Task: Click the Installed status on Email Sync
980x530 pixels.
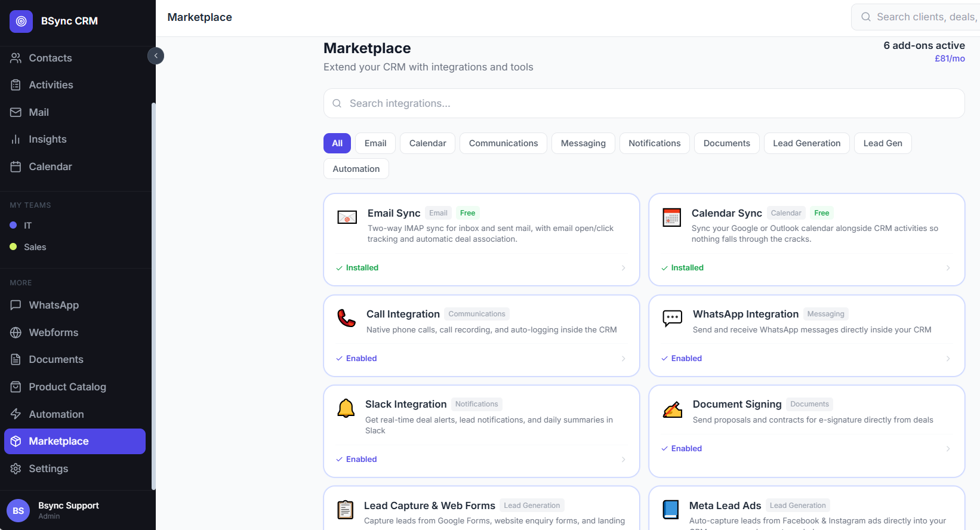Action: coord(357,268)
